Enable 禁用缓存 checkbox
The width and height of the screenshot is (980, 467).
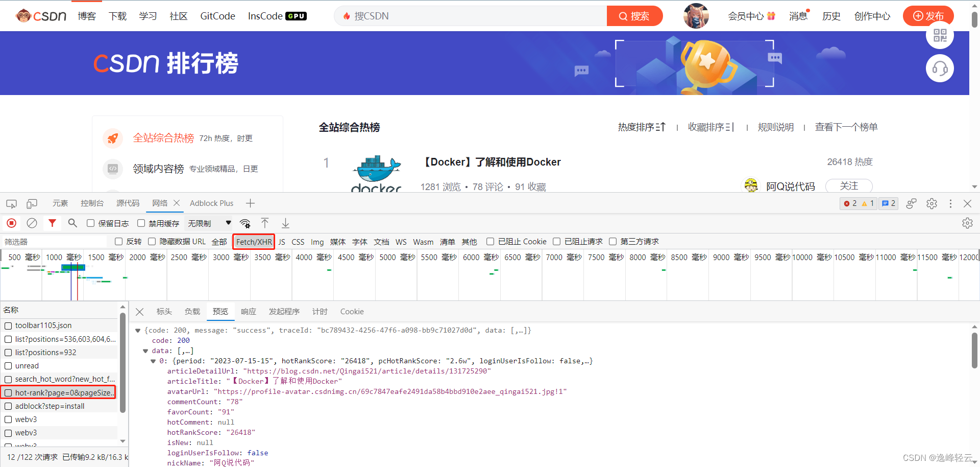click(141, 223)
